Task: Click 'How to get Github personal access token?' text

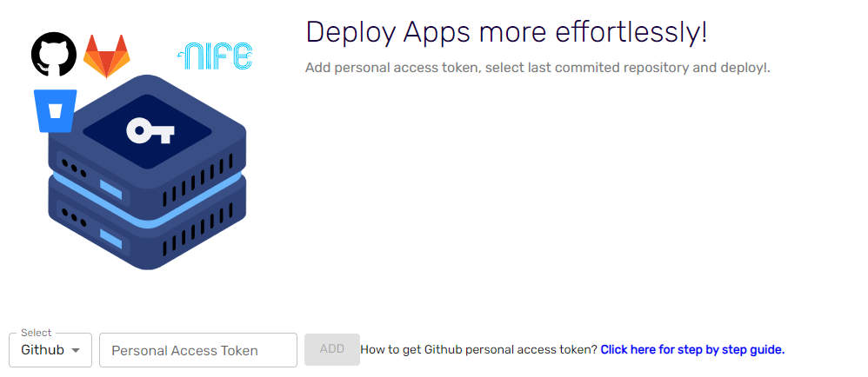Action: [x=479, y=349]
